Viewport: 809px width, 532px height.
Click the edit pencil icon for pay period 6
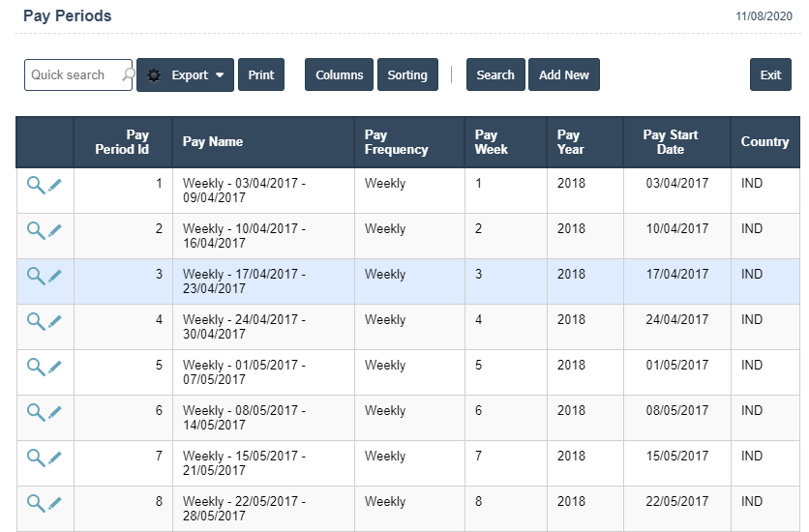coord(55,412)
